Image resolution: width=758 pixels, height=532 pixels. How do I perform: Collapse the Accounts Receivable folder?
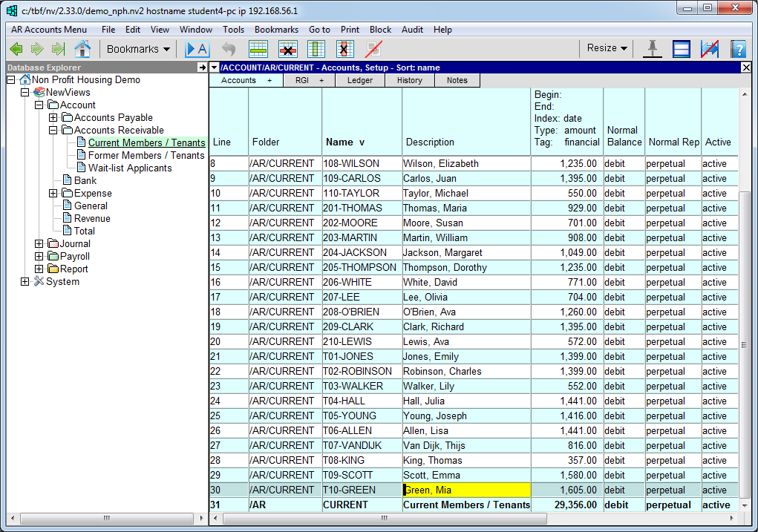(x=53, y=130)
